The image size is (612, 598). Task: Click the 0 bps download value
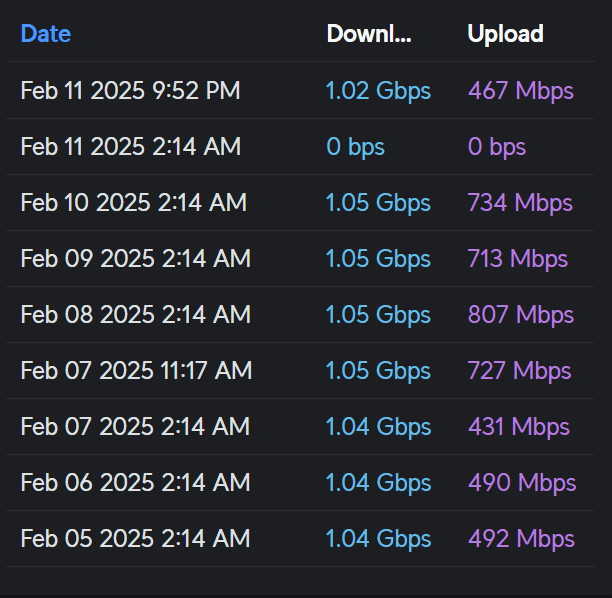355,147
